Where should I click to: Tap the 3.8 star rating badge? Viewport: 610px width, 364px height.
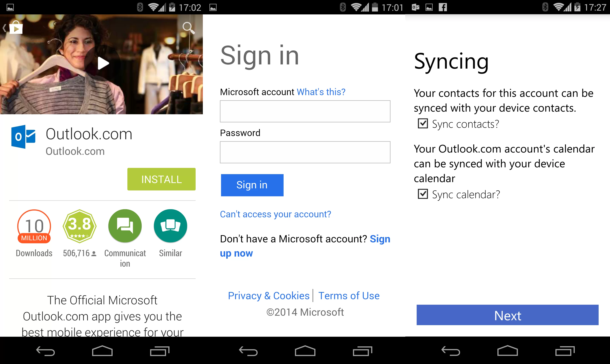click(79, 226)
